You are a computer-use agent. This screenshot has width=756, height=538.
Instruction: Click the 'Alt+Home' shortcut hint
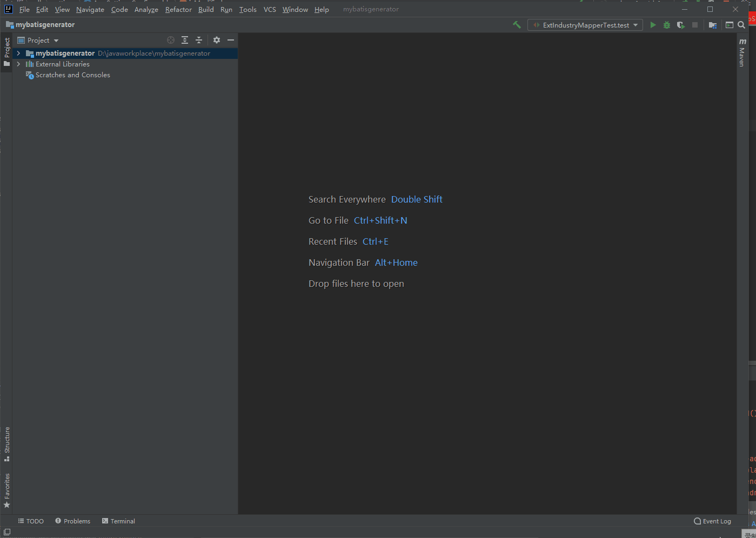(396, 263)
